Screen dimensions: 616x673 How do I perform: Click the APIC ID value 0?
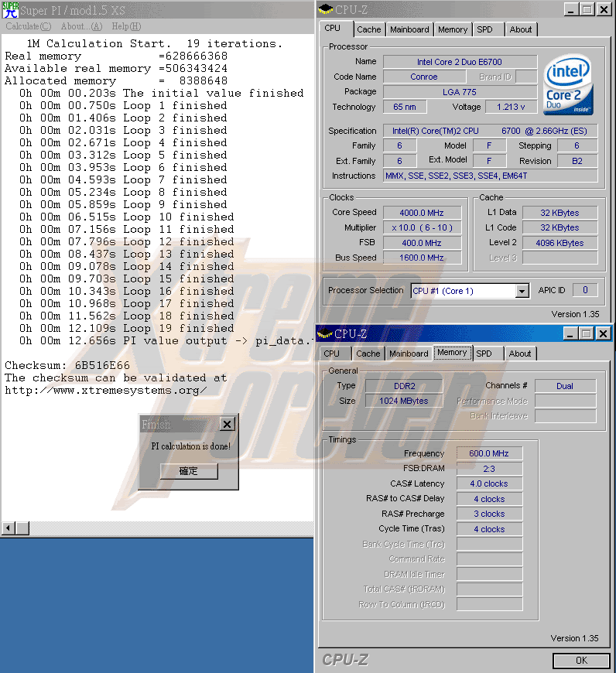[585, 291]
